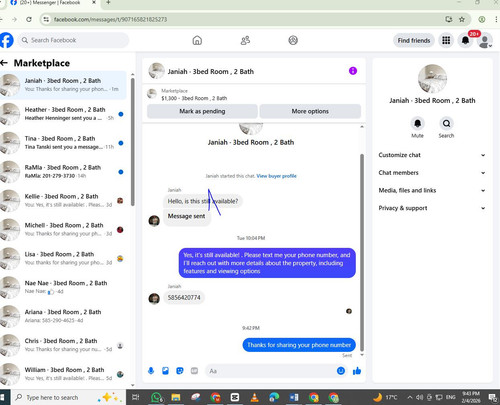The width and height of the screenshot is (500, 405).
Task: Go back with the Marketplace arrow
Action: click(x=4, y=63)
